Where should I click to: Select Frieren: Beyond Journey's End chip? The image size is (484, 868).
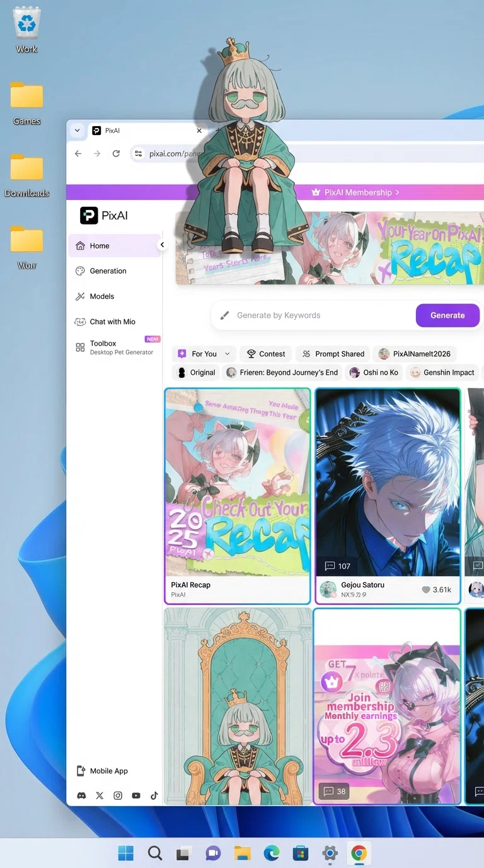(x=282, y=372)
